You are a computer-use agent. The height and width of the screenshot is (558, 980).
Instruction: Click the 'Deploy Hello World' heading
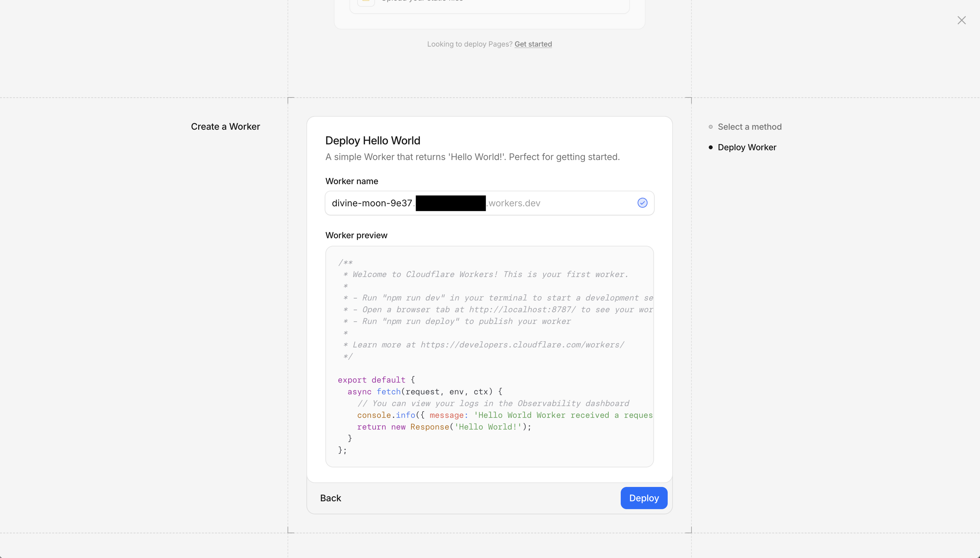tap(373, 140)
